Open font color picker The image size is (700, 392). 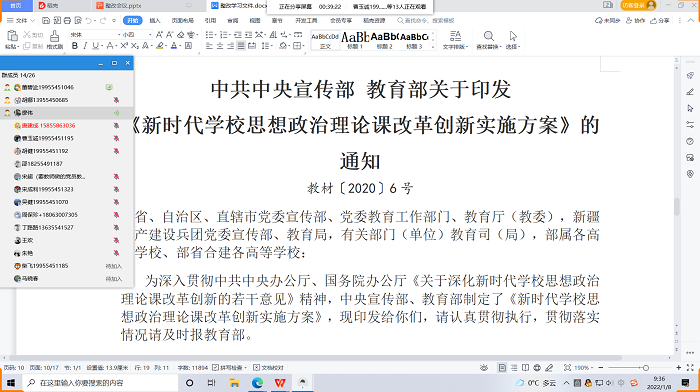coord(174,46)
